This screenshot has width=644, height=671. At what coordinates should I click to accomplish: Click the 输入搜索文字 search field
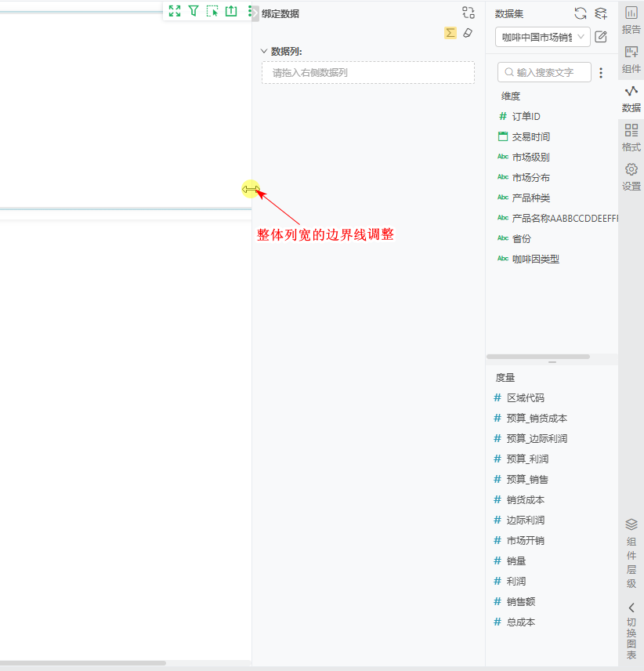tap(545, 72)
